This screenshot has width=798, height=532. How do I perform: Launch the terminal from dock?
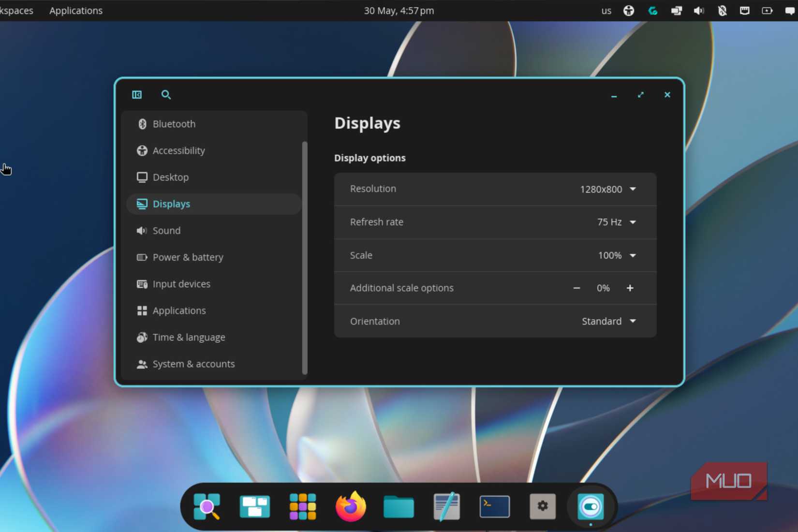click(494, 507)
